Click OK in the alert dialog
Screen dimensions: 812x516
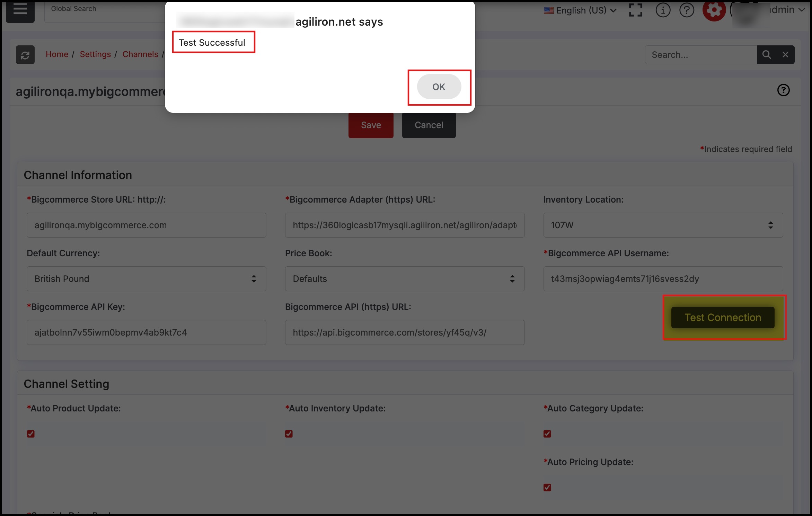pos(439,87)
